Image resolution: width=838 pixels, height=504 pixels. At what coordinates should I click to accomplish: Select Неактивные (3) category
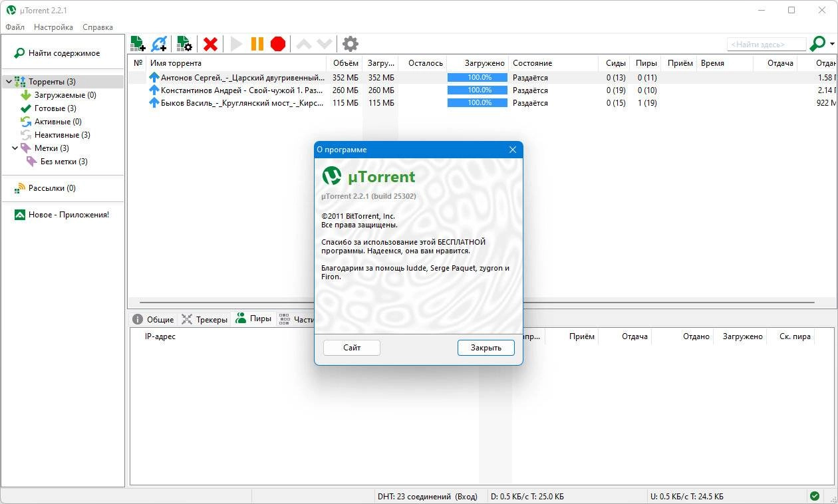pyautogui.click(x=63, y=135)
